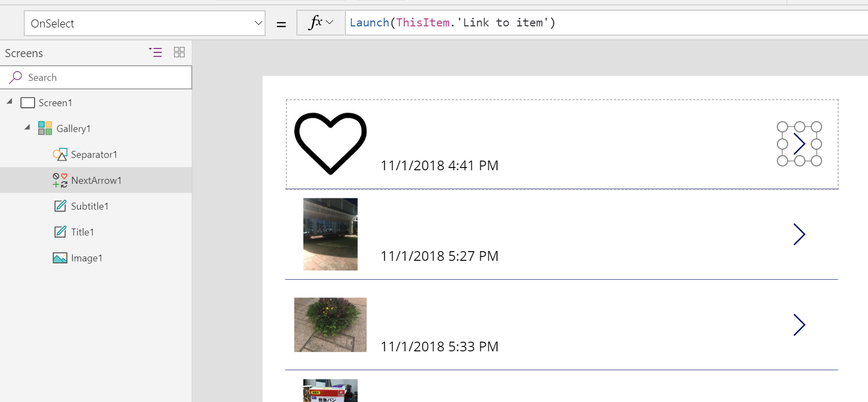Click the heart placeholder image
The width and height of the screenshot is (868, 402).
coord(330,143)
